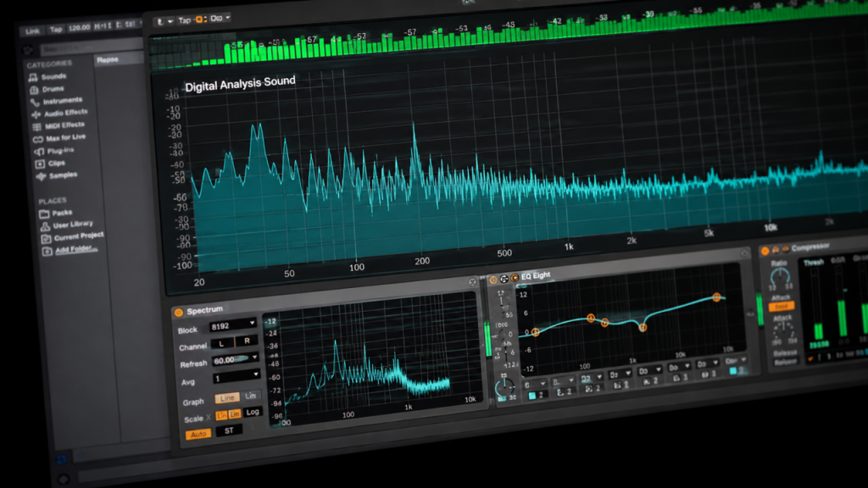Click the browser search field

coord(92,48)
